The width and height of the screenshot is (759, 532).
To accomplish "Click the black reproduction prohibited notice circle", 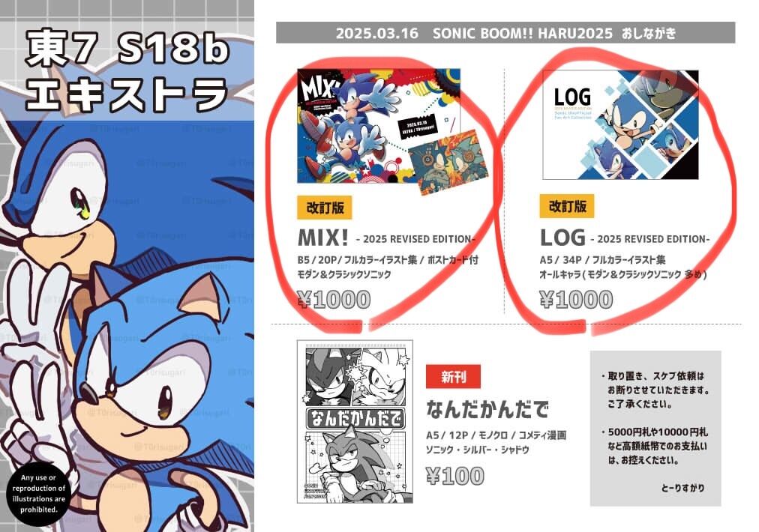I will point(39,493).
